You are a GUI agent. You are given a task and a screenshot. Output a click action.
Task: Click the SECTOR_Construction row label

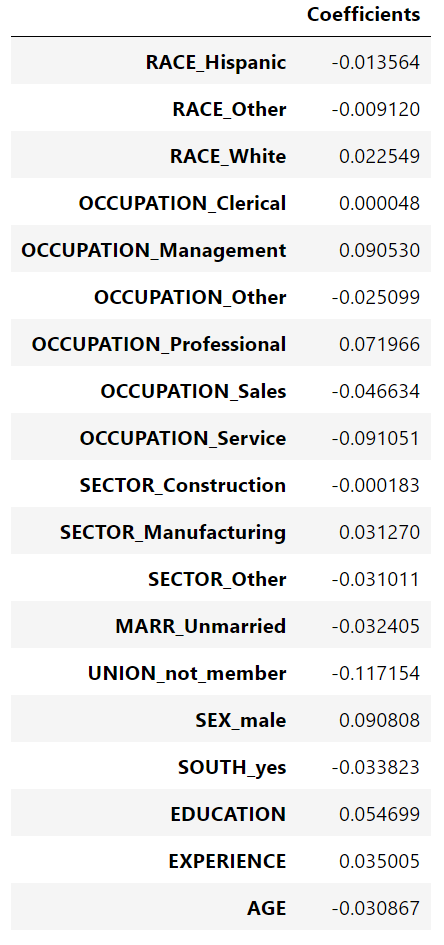(x=183, y=485)
